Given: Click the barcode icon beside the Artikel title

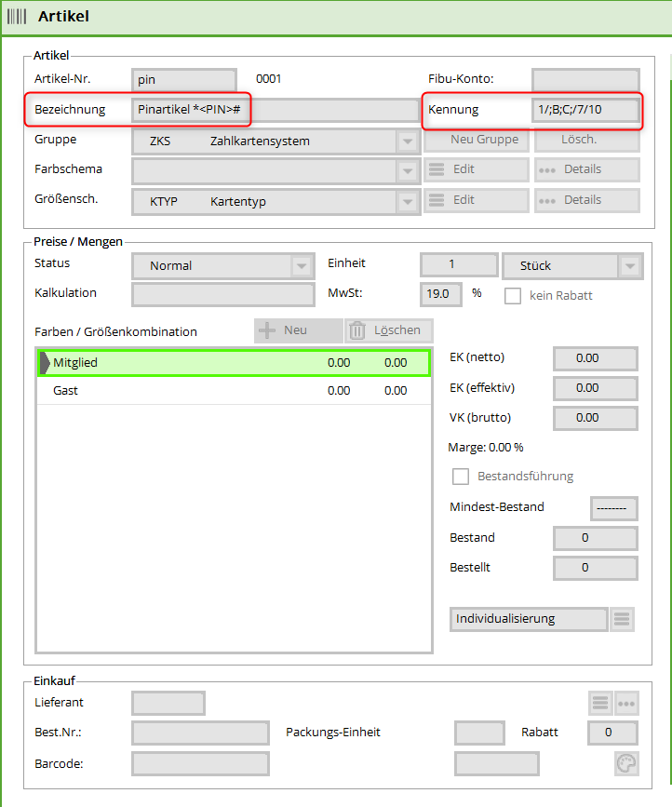Looking at the screenshot, I should (17, 16).
